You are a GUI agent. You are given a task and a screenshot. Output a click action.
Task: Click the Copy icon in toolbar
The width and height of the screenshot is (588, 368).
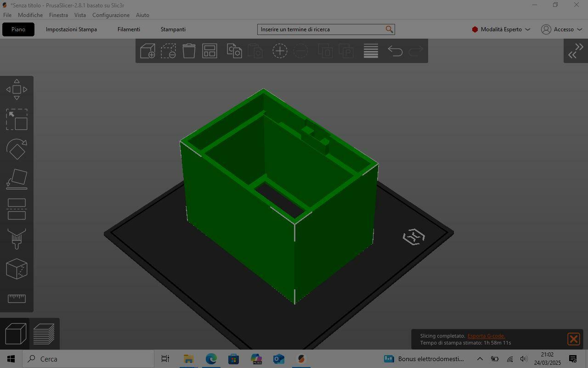[234, 51]
